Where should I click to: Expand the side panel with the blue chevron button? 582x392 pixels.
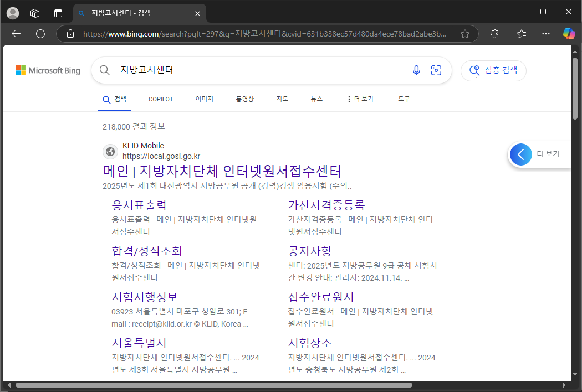[x=521, y=154]
